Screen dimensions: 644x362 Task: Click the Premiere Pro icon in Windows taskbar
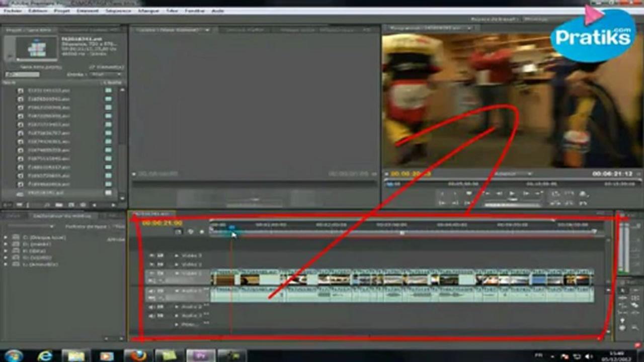pyautogui.click(x=201, y=355)
